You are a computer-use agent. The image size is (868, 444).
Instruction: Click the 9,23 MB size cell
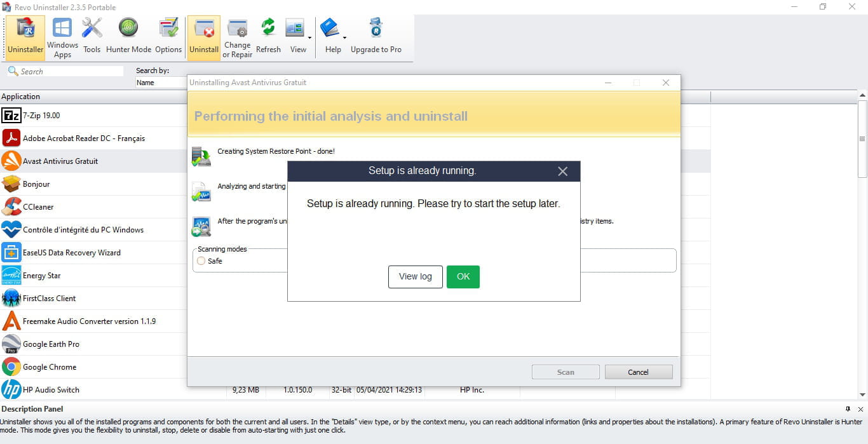246,390
